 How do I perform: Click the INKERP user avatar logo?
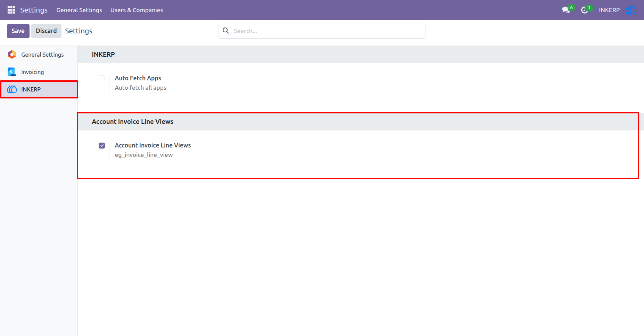tap(631, 10)
